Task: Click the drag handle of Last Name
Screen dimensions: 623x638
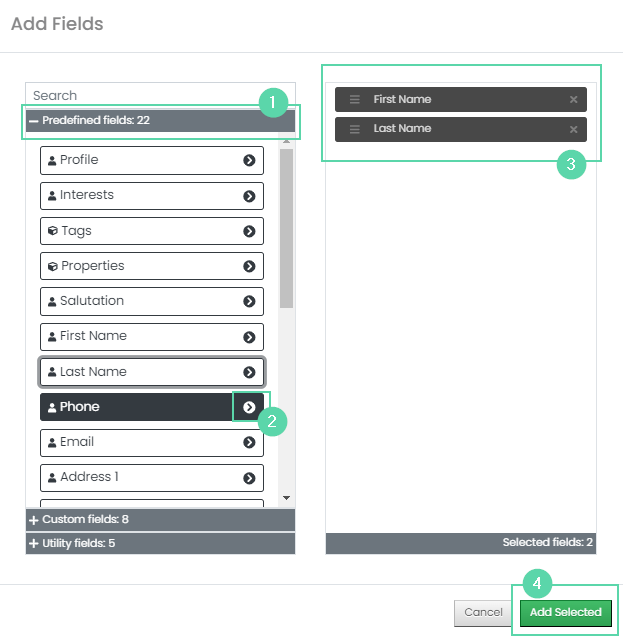Action: tap(354, 129)
